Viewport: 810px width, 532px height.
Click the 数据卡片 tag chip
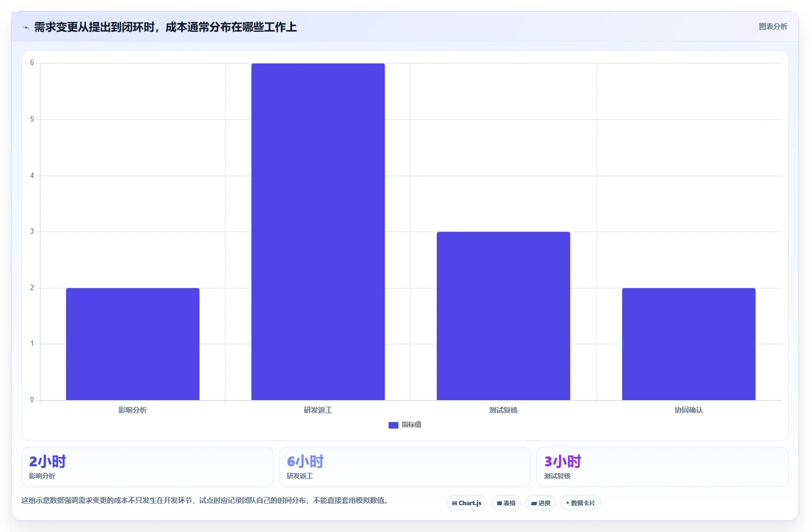pyautogui.click(x=581, y=503)
